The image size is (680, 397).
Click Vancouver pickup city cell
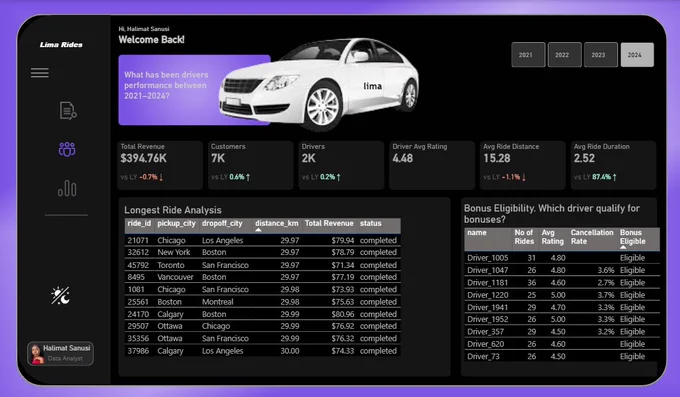[175, 277]
